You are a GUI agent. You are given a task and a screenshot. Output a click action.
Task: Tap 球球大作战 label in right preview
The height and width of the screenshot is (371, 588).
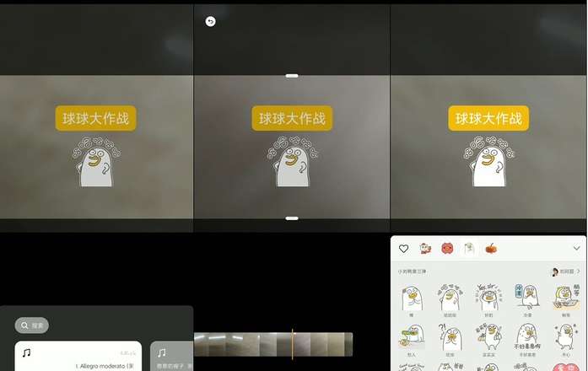point(488,118)
